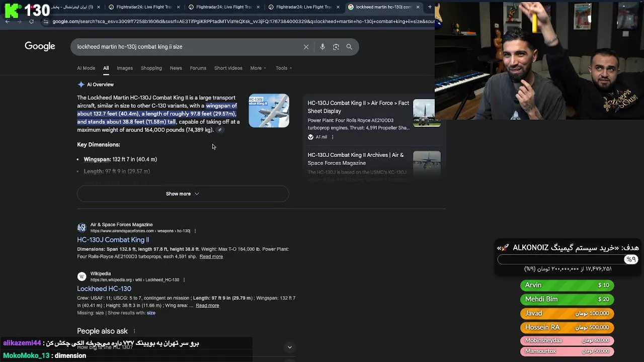Viewport: 644px width, 362px height.
Task: Expand the first People also ask question
Action: [x=289, y=347]
